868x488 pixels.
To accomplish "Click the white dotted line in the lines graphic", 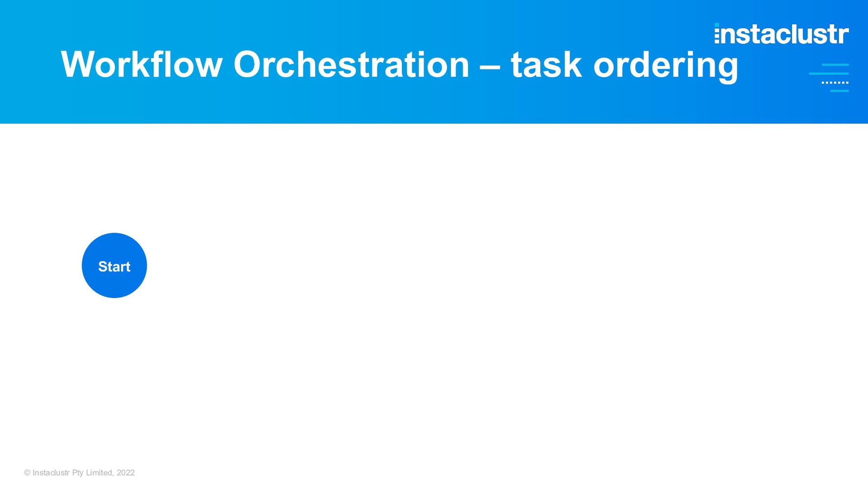I will (x=835, y=83).
